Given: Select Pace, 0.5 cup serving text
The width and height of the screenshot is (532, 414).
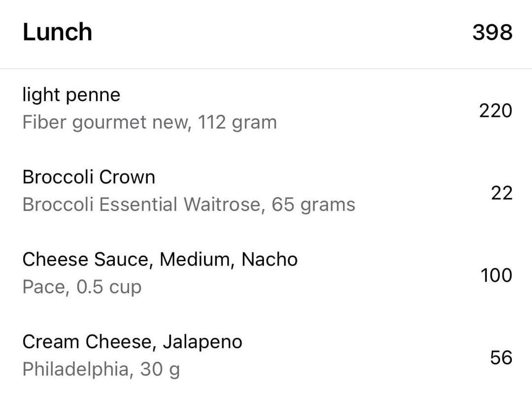Looking at the screenshot, I should click(82, 287).
